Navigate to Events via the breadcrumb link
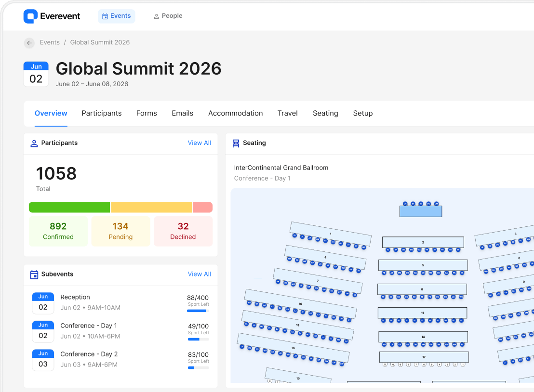The width and height of the screenshot is (534, 392). 50,42
